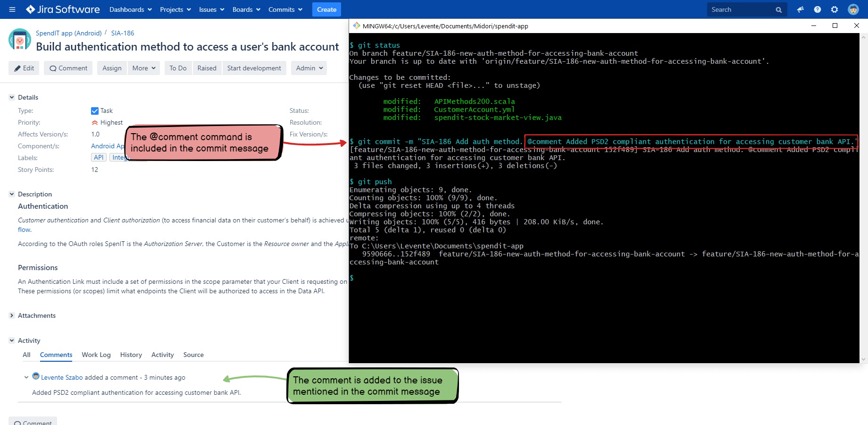Click the Edit issue button
The height and width of the screenshot is (425, 868).
(x=24, y=68)
